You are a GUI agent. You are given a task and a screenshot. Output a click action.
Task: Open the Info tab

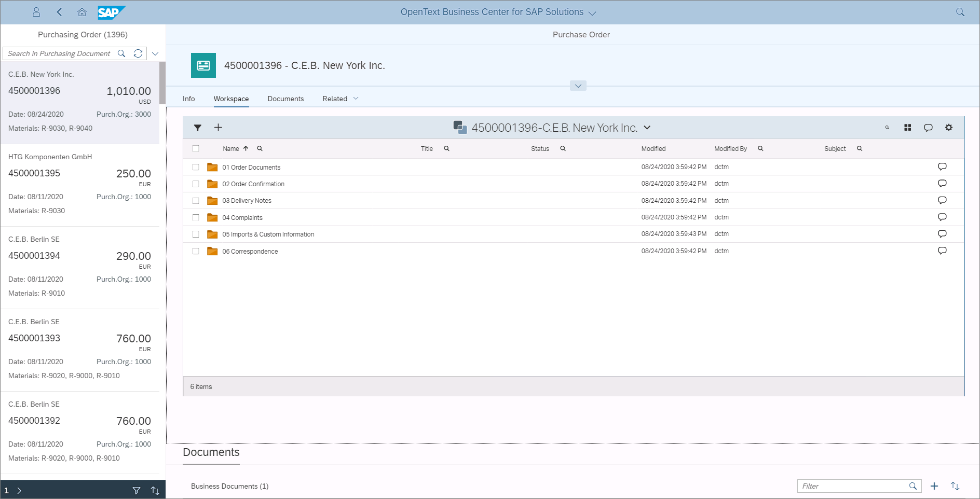click(x=188, y=99)
